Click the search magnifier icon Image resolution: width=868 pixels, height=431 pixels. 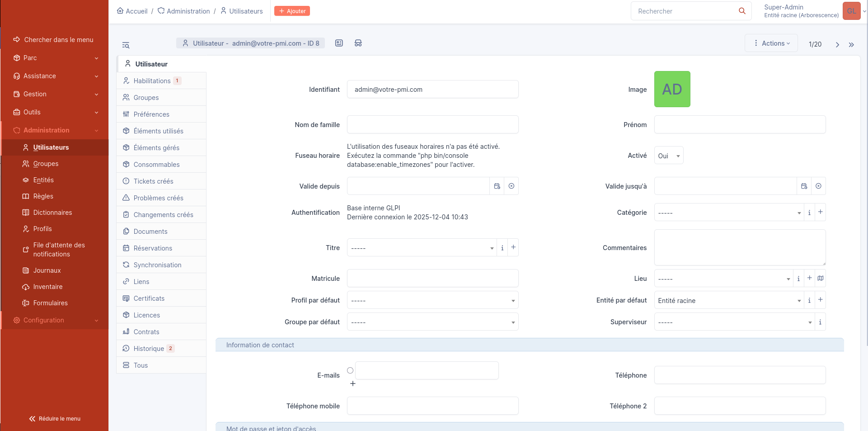(x=742, y=11)
